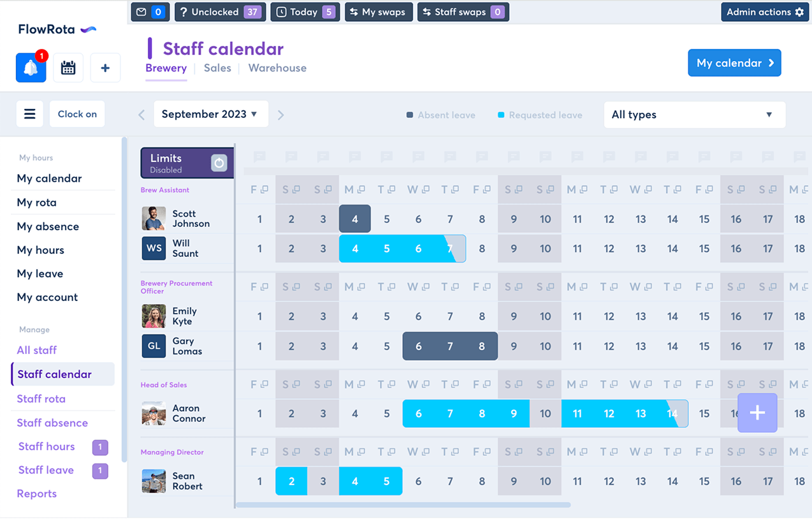Viewport: 812px width, 519px height.
Task: Open the Unlocked items counter
Action: [x=220, y=12]
